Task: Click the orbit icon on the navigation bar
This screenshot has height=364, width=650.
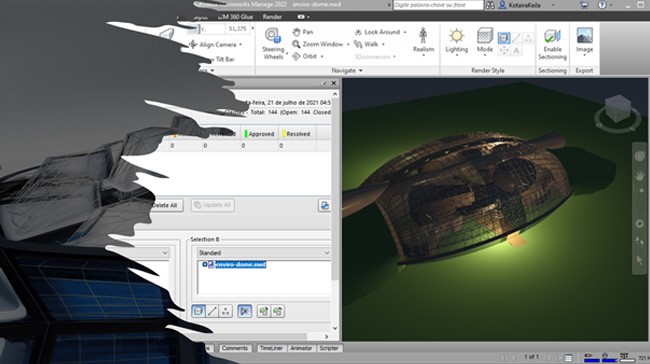Action: coord(639,223)
